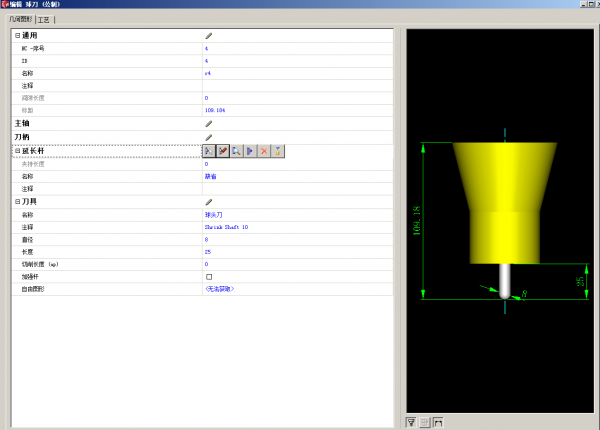Click the 25 dimension label in preview
Image resolution: width=600 pixels, height=430 pixels.
(x=580, y=281)
